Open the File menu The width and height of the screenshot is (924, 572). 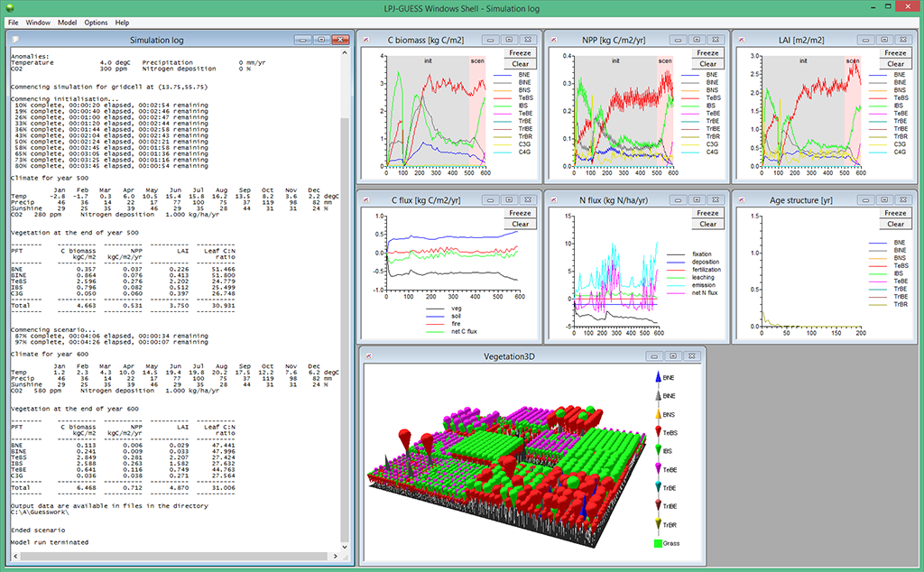(14, 22)
